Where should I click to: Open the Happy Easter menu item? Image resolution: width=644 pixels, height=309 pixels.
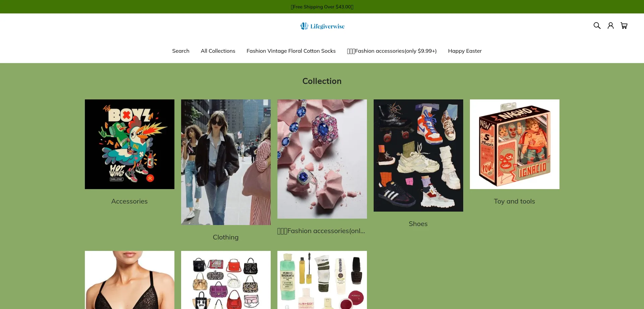point(465,51)
